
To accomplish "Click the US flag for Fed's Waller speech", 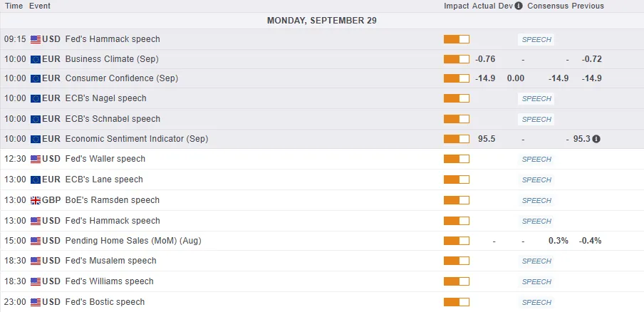I will pos(36,159).
